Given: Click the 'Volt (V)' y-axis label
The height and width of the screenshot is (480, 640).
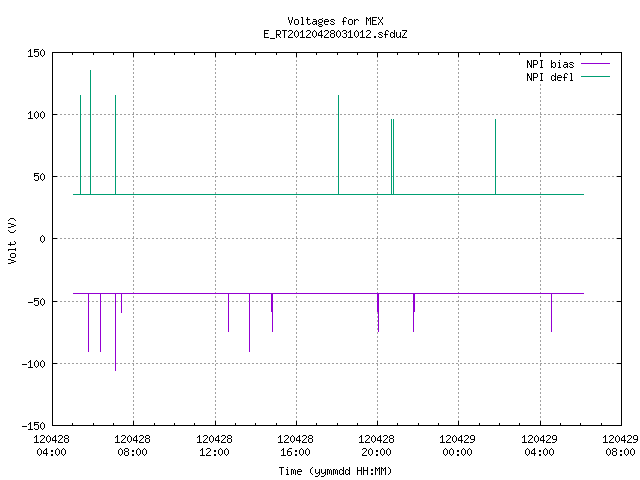Looking at the screenshot, I should pos(12,240).
